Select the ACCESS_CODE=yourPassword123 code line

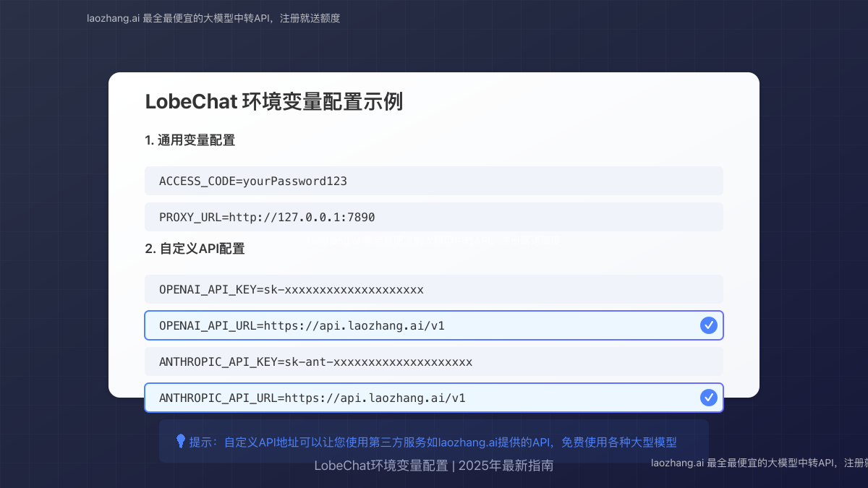[434, 181]
